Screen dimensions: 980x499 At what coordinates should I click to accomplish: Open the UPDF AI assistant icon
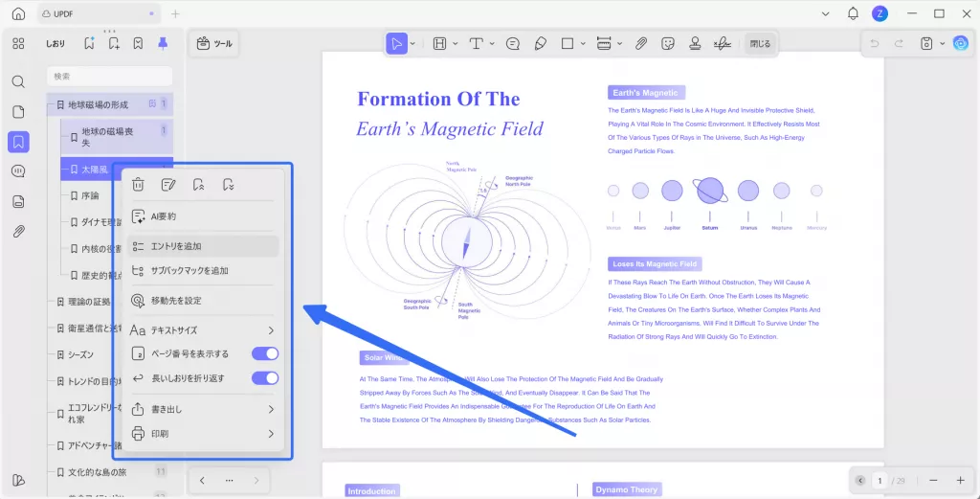(960, 43)
